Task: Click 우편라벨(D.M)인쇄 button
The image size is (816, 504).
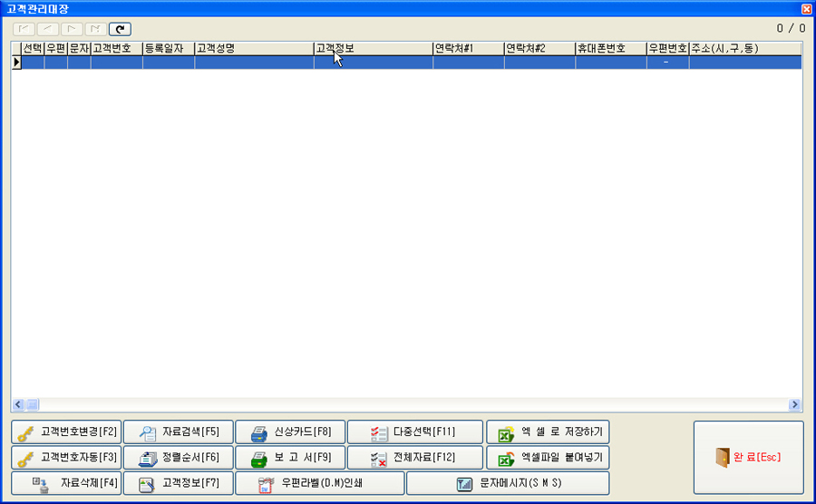Action: tap(319, 482)
